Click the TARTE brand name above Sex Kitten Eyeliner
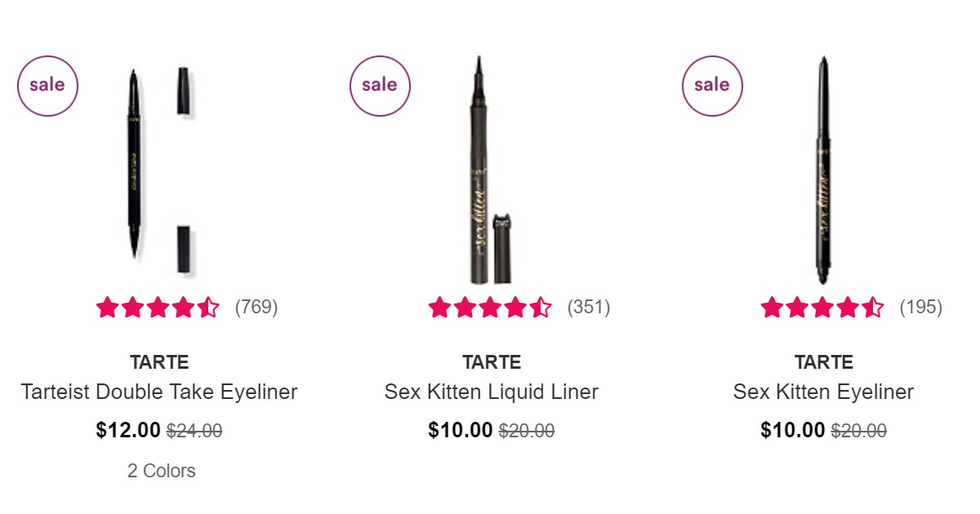This screenshot has height=514, width=980. click(823, 362)
